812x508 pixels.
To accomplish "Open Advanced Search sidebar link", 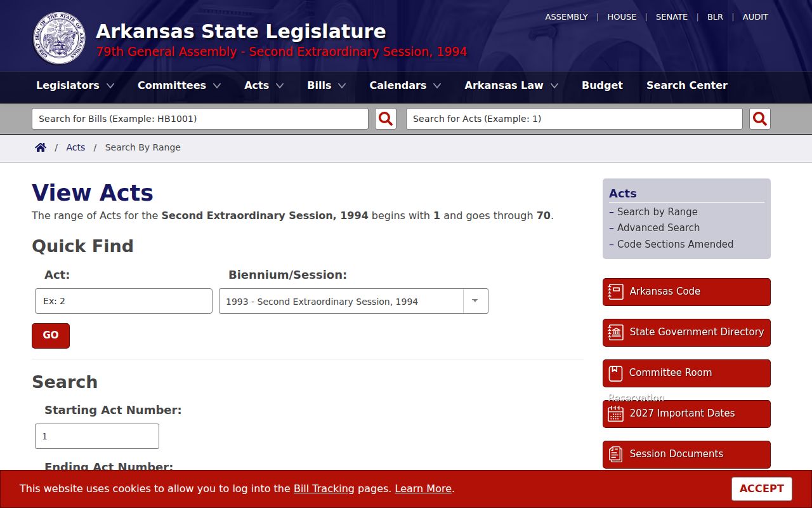I will [658, 228].
